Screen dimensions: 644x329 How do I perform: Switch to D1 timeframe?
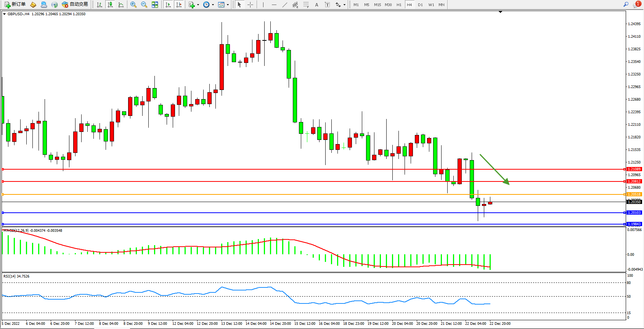tap(420, 5)
